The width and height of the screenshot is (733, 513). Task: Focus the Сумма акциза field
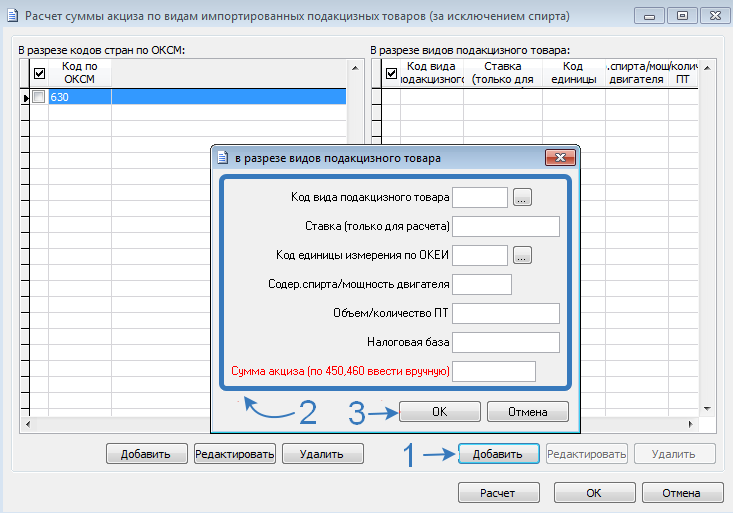tap(494, 371)
